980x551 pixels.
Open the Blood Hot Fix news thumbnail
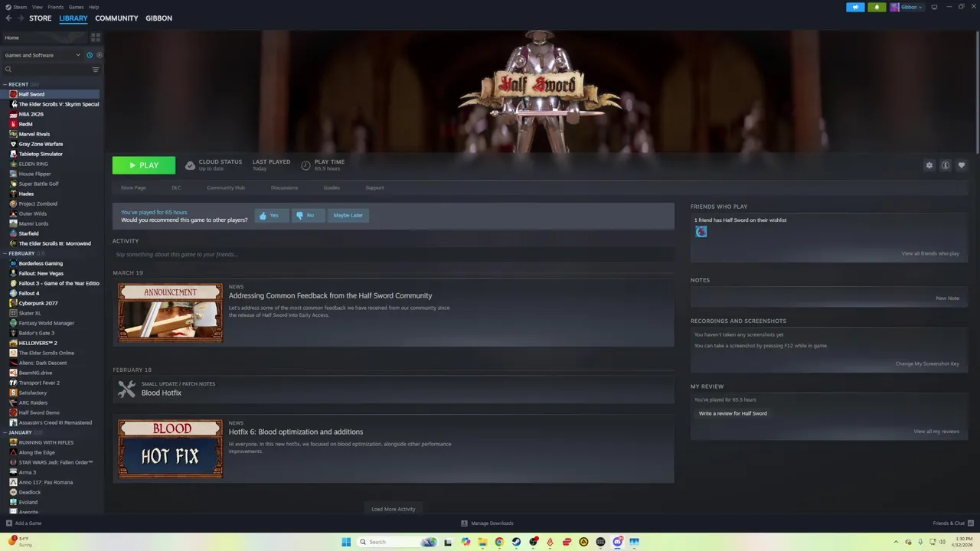pos(171,449)
